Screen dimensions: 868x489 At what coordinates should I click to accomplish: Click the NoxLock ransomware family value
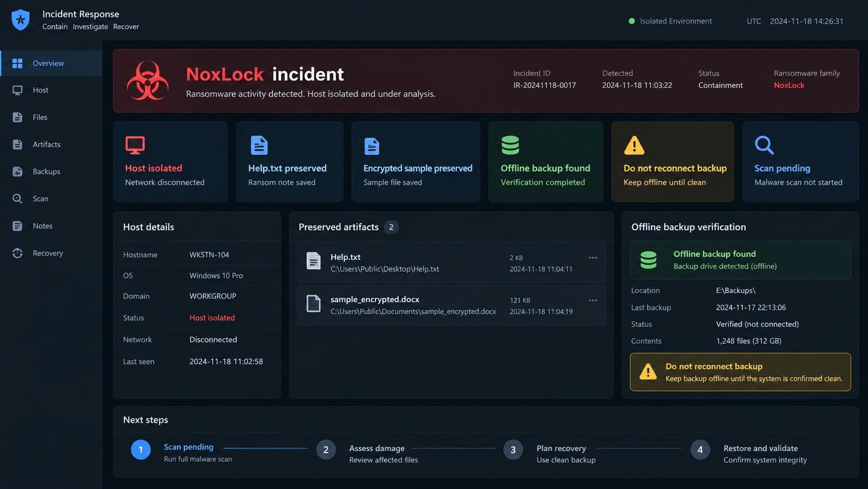[789, 85]
